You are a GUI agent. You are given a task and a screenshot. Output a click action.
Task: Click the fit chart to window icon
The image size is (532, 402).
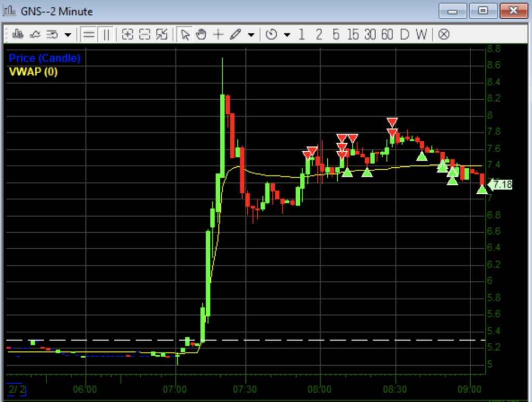click(x=162, y=34)
